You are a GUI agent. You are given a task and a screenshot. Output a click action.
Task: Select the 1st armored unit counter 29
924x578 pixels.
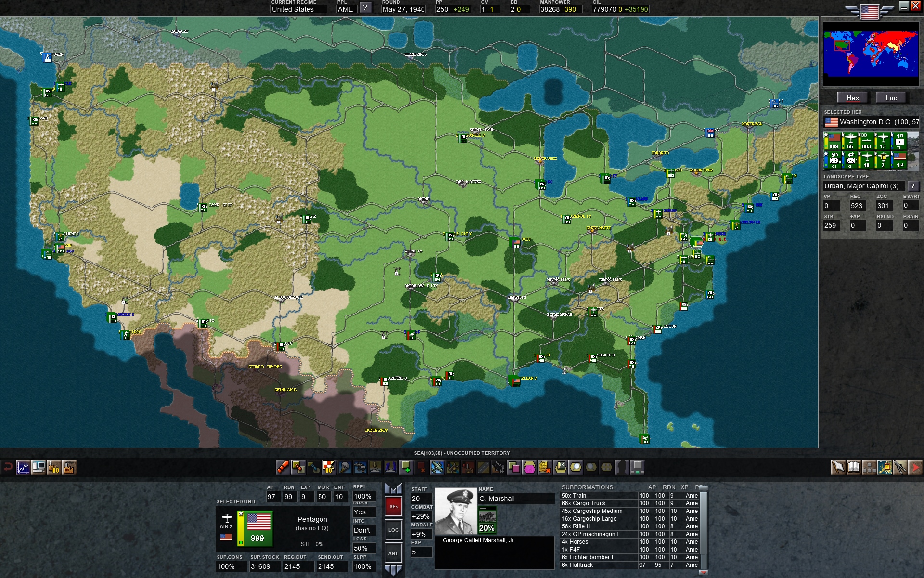(x=899, y=141)
